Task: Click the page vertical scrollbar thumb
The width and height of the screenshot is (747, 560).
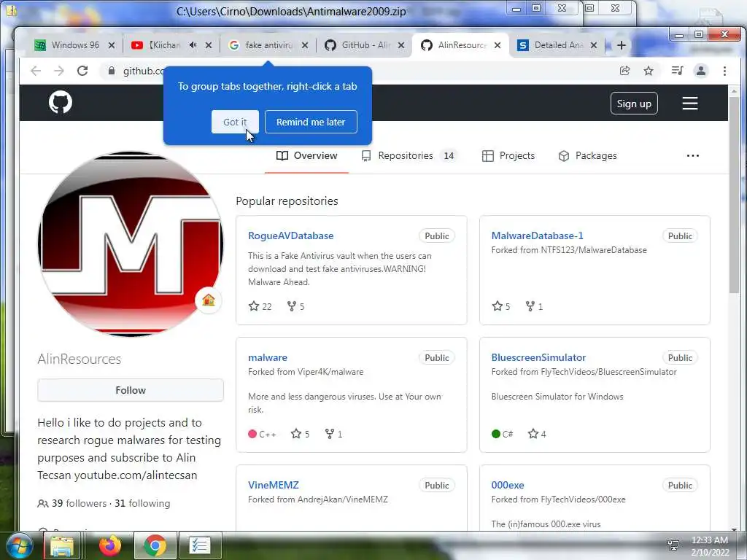Action: 734,195
